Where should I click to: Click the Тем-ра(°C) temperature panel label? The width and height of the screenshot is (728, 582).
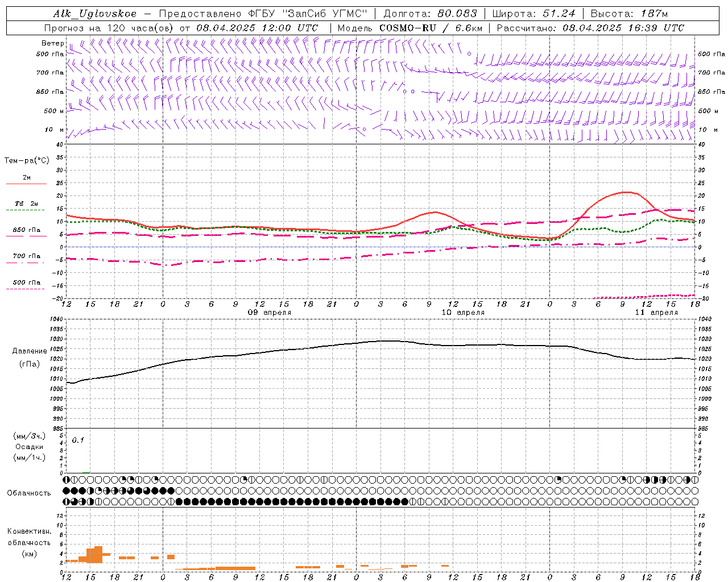click(x=27, y=161)
